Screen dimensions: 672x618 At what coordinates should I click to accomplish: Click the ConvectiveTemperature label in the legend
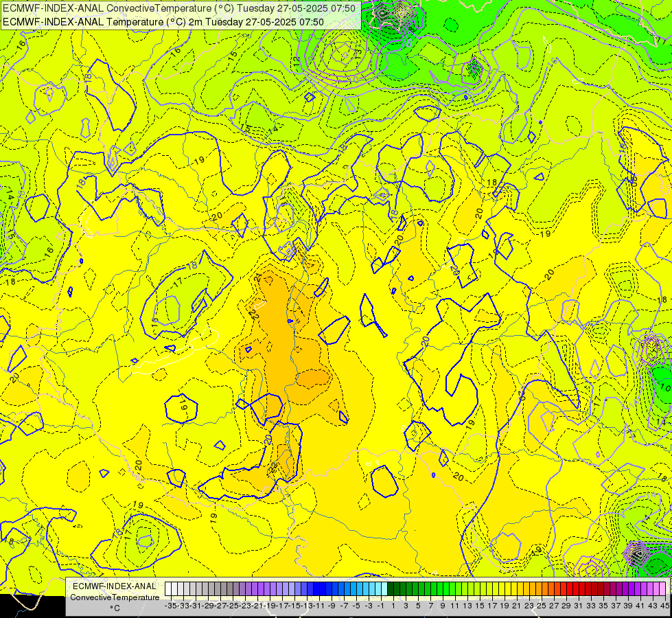(115, 597)
